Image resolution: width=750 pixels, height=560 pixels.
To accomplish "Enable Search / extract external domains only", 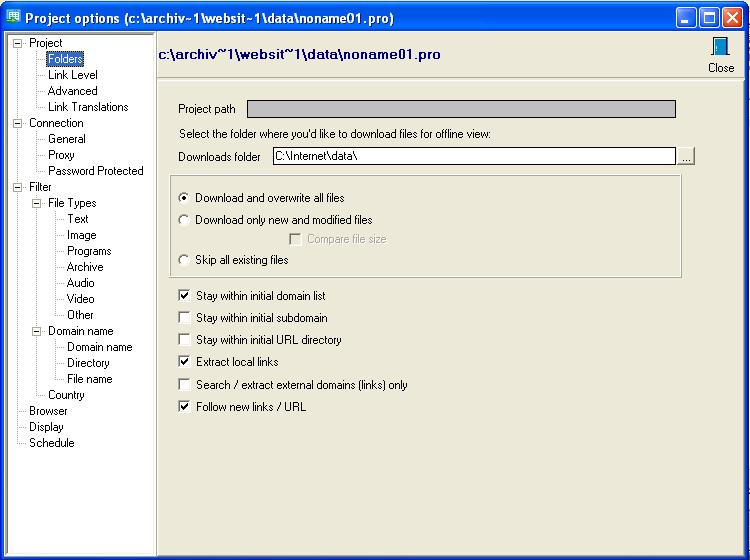I will click(x=184, y=384).
